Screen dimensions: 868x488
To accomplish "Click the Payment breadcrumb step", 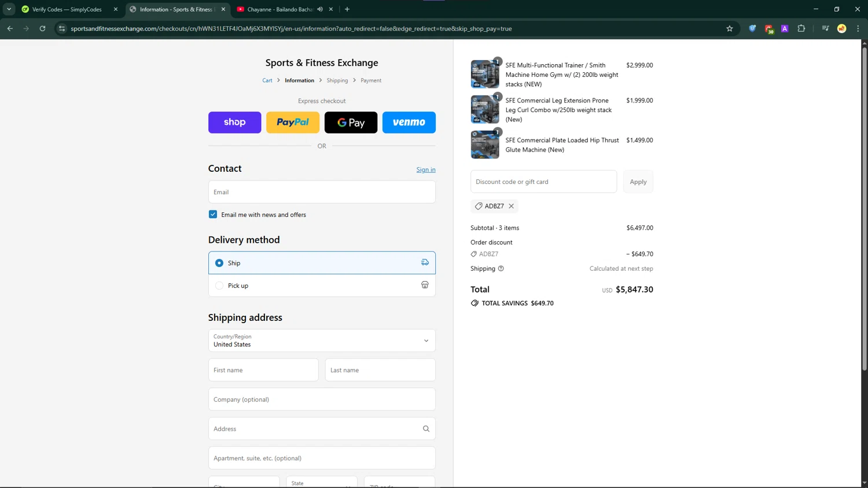I will click(x=371, y=80).
